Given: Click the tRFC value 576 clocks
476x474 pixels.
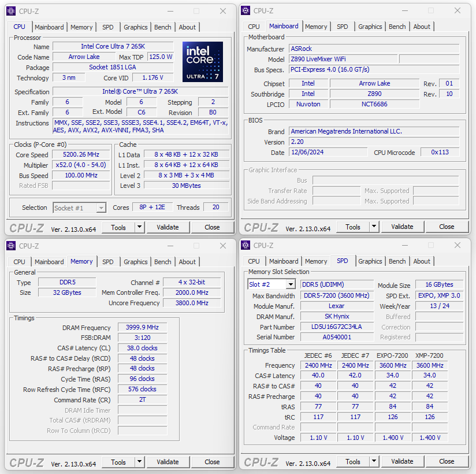Looking at the screenshot, I should click(142, 389).
